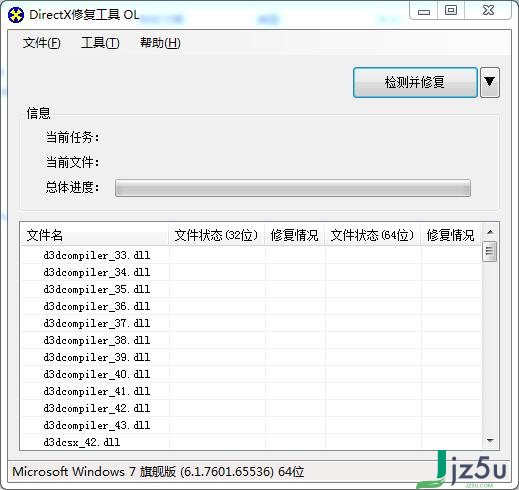
Task: Select d3dcompiler_34.dll in the file list
Action: pos(97,272)
